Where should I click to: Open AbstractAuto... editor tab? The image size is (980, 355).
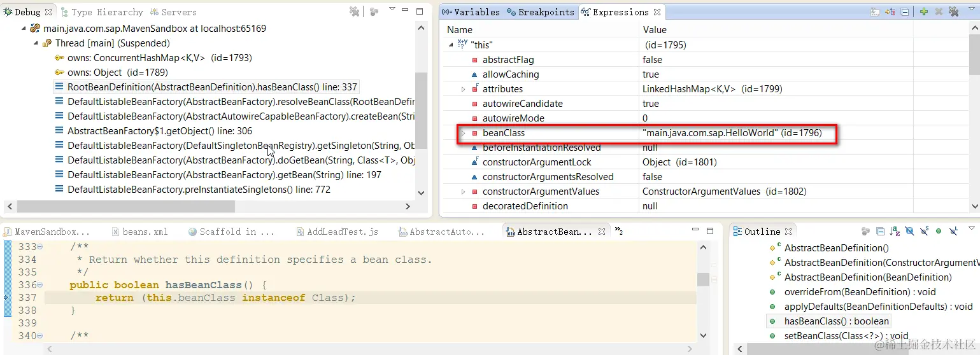pyautogui.click(x=441, y=232)
